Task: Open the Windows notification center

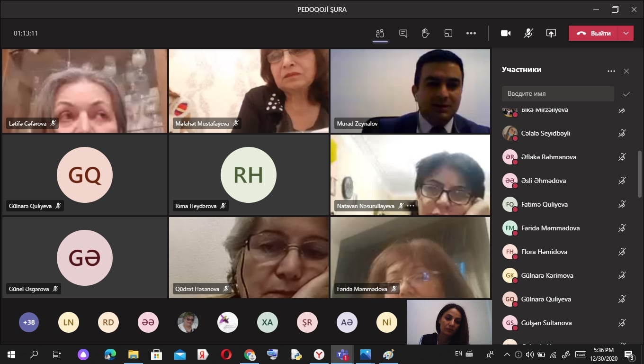Action: click(x=629, y=354)
